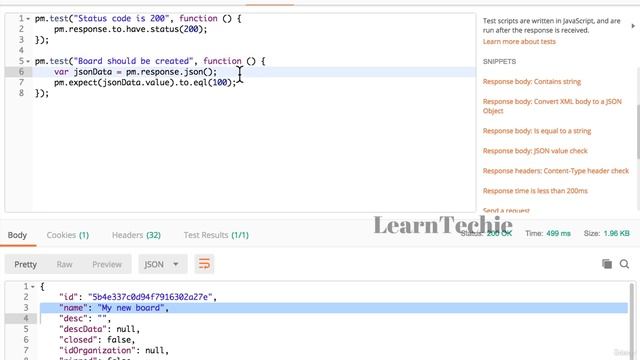Click the "id" value in response JSON

point(150,297)
